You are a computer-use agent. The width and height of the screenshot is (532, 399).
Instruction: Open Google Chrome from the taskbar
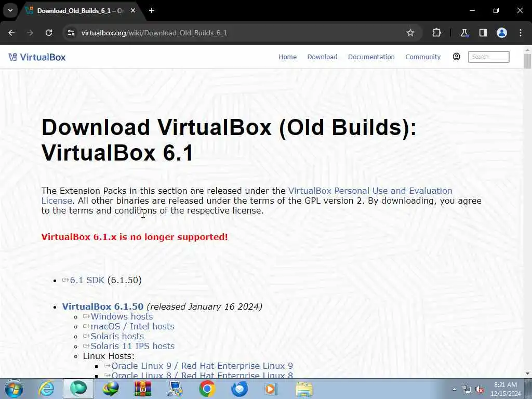click(207, 389)
